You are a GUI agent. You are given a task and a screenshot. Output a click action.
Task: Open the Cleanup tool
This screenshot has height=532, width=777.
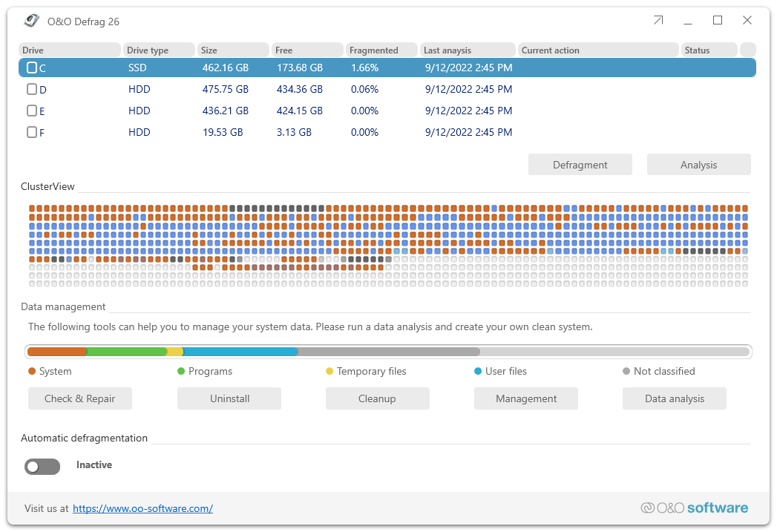click(x=377, y=398)
